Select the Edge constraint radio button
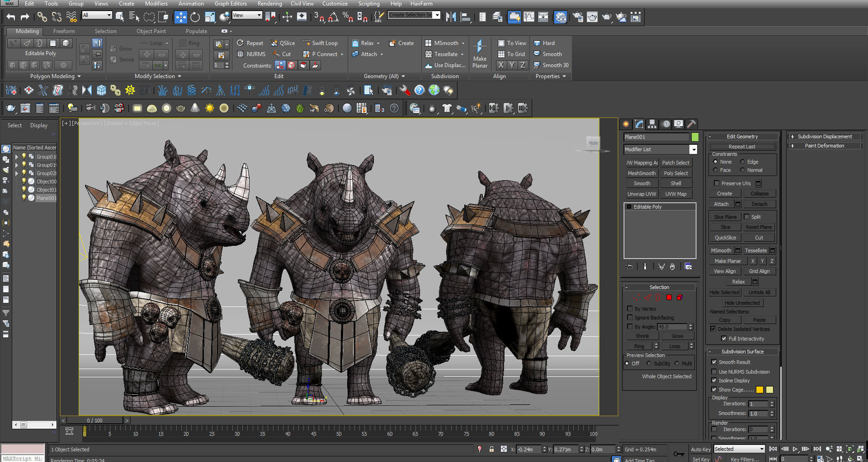868x462 pixels. pos(742,162)
